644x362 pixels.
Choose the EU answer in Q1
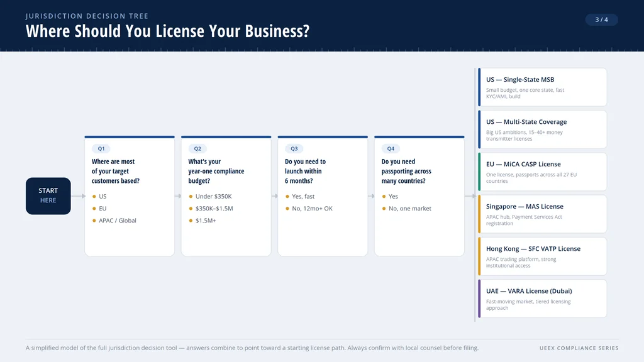99,209
